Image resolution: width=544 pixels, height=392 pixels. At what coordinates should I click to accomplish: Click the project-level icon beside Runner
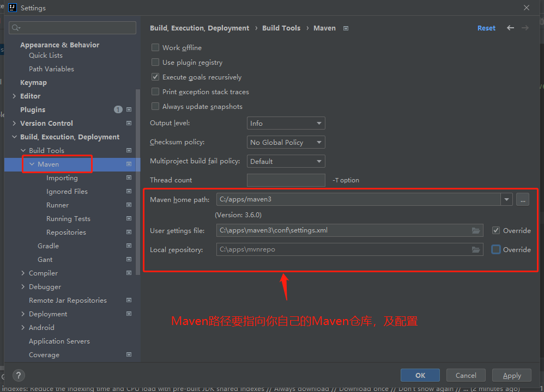click(x=129, y=205)
